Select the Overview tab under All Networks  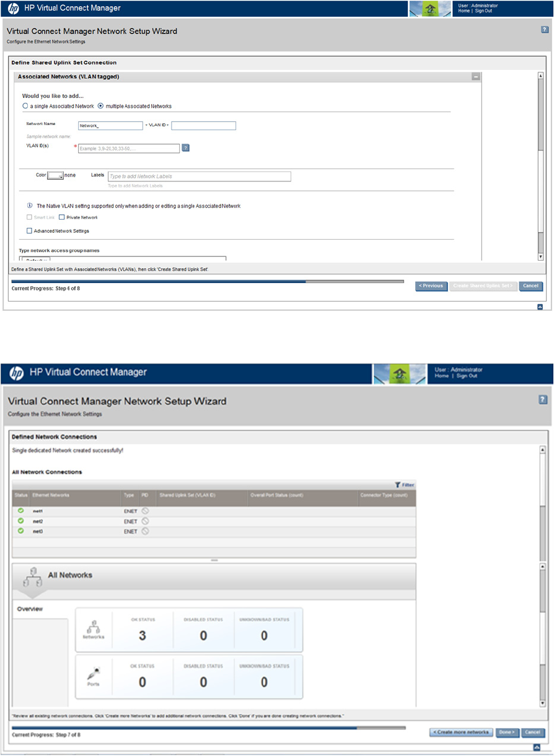[x=30, y=609]
